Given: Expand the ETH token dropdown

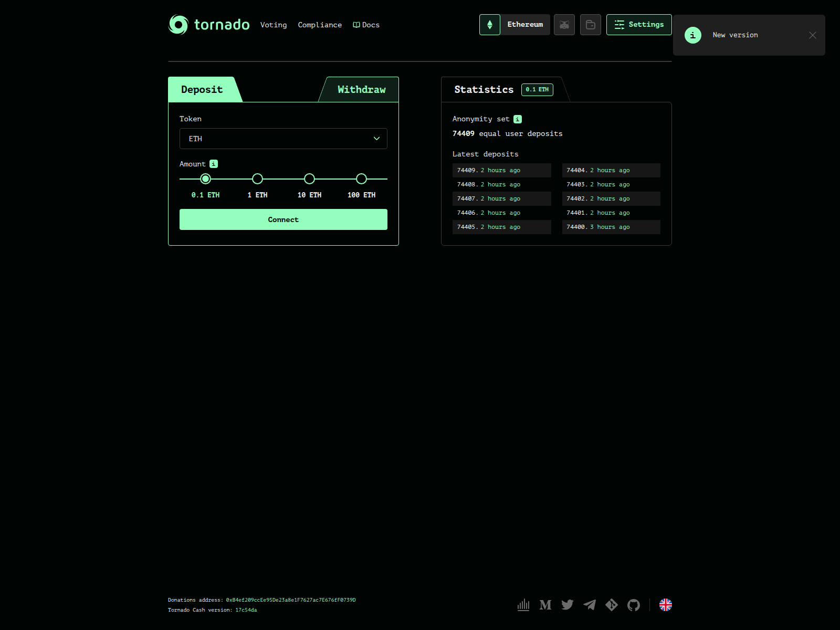Looking at the screenshot, I should [x=283, y=139].
